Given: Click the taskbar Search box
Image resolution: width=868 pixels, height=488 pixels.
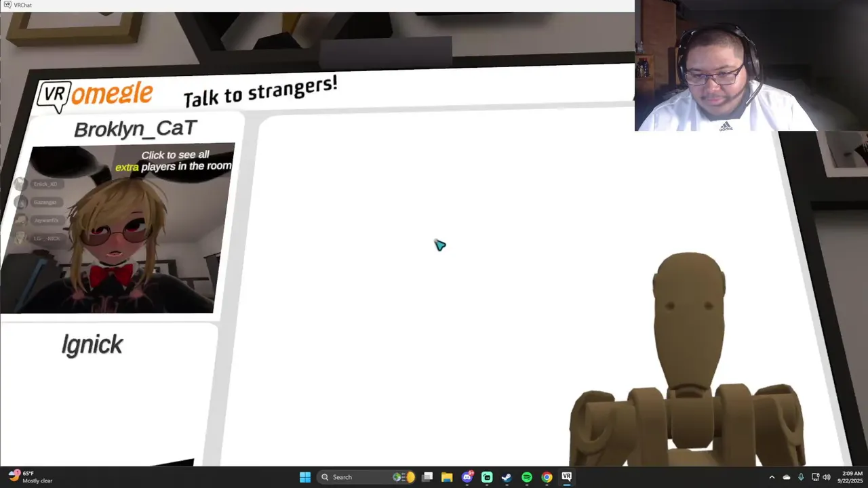Looking at the screenshot, I should [366, 477].
